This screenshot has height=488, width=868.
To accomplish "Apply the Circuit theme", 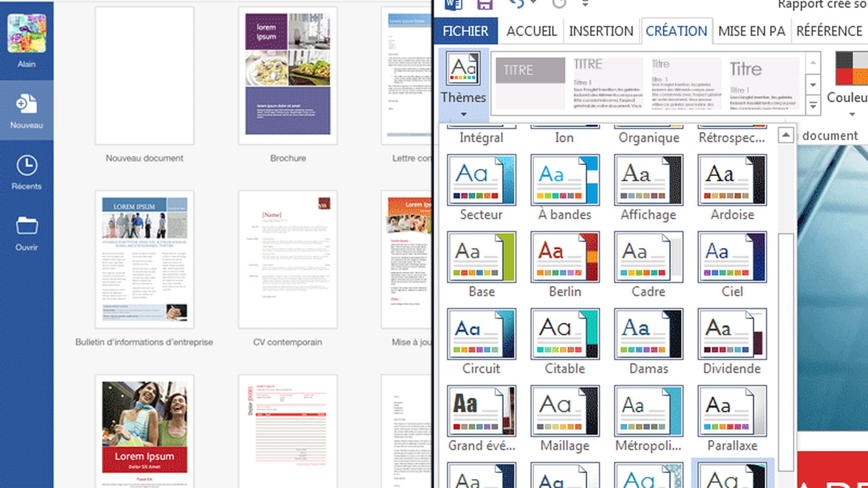I will [x=481, y=342].
